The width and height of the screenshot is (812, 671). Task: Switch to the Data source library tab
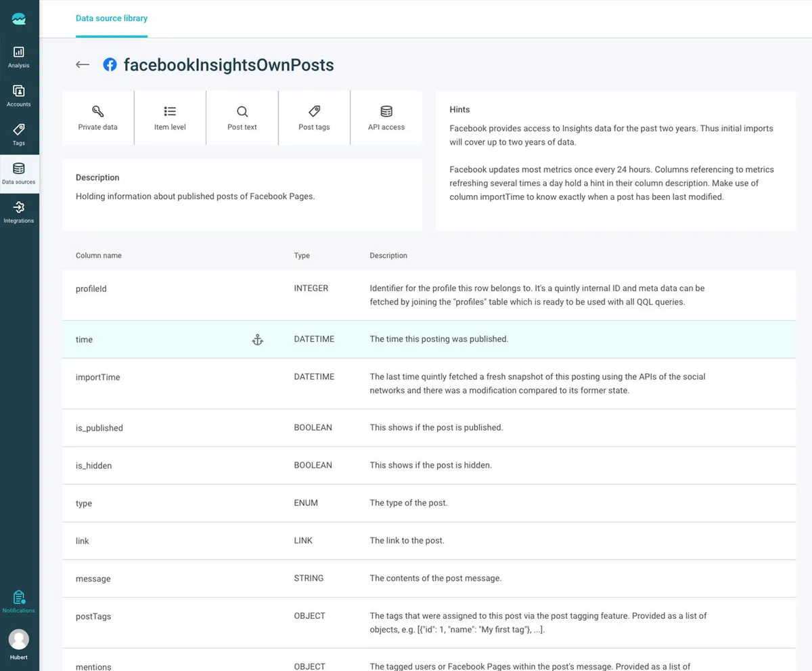[111, 18]
